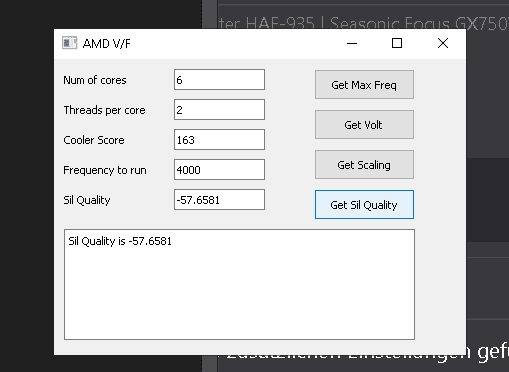Close the AMD V/F window
Image resolution: width=509 pixels, height=372 pixels.
point(443,43)
